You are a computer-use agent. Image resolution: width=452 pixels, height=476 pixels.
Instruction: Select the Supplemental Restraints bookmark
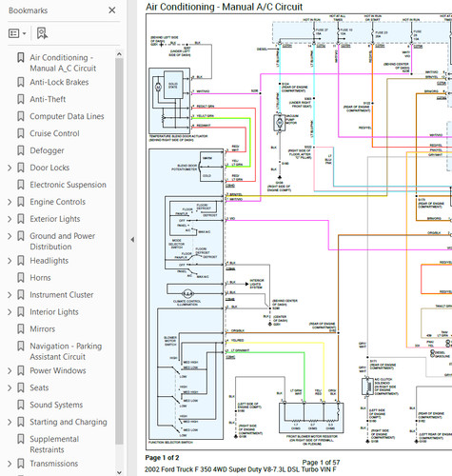(x=54, y=445)
